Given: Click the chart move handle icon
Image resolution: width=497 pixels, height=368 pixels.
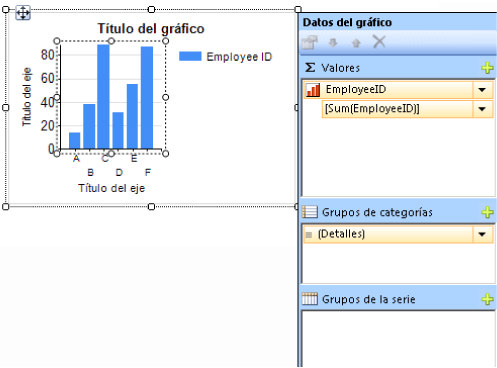Looking at the screenshot, I should click(x=23, y=13).
